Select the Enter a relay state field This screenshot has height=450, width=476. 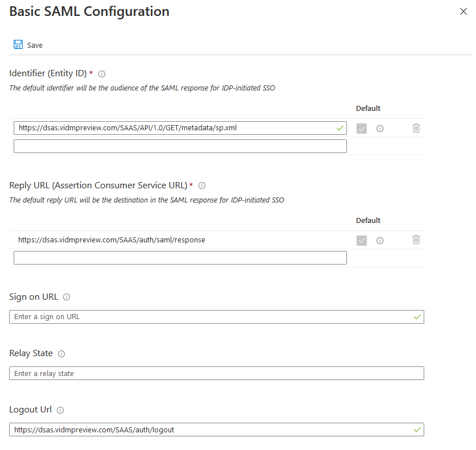(x=216, y=373)
